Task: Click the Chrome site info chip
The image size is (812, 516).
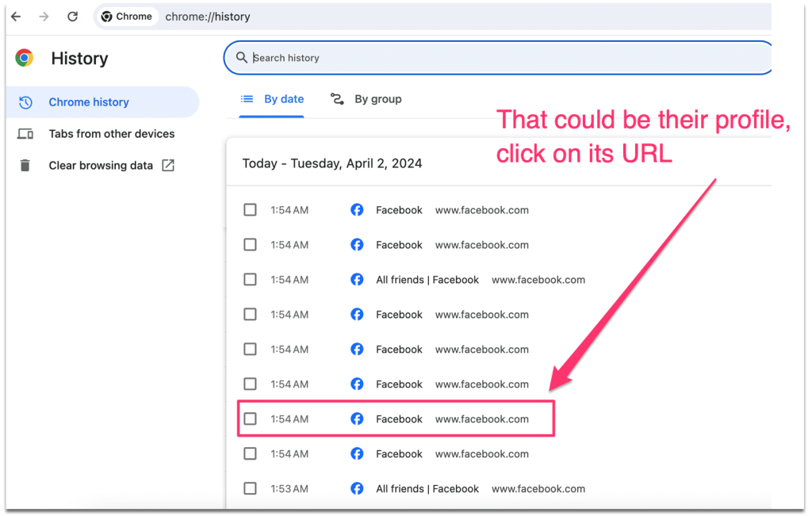Action: [127, 17]
